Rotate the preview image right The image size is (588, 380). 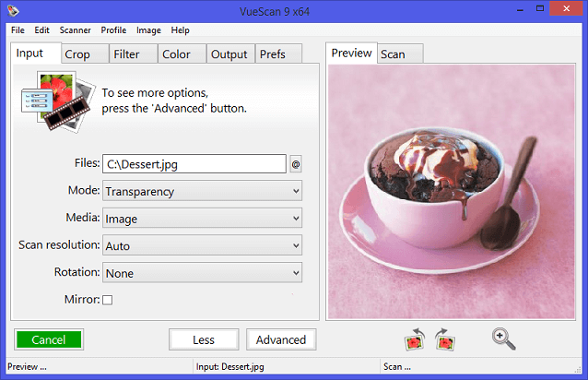click(x=445, y=339)
